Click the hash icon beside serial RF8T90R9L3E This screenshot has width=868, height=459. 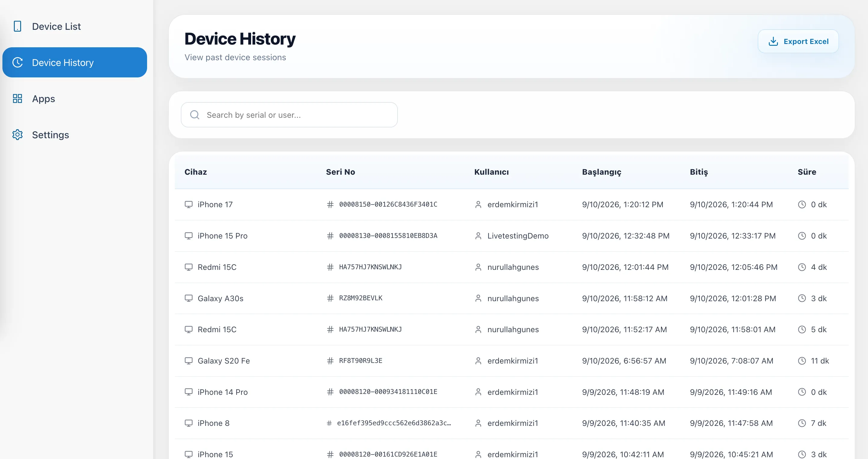(x=330, y=361)
